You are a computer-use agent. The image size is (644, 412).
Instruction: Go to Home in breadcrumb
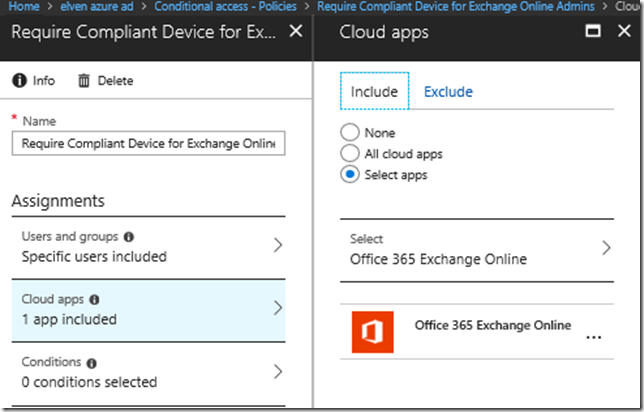24,6
